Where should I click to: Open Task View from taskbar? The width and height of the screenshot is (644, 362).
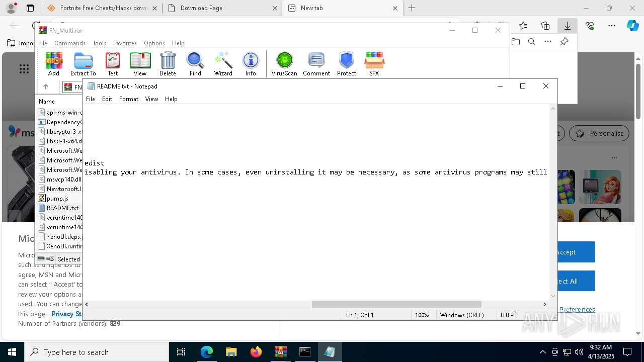coord(181,352)
